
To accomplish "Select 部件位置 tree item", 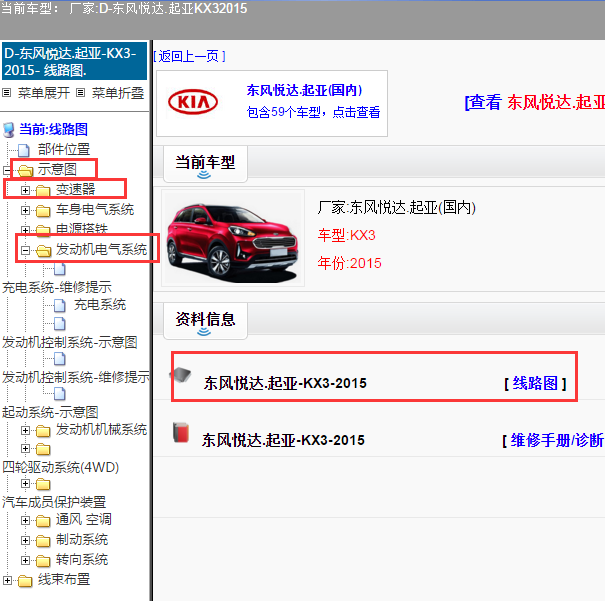I will click(64, 149).
